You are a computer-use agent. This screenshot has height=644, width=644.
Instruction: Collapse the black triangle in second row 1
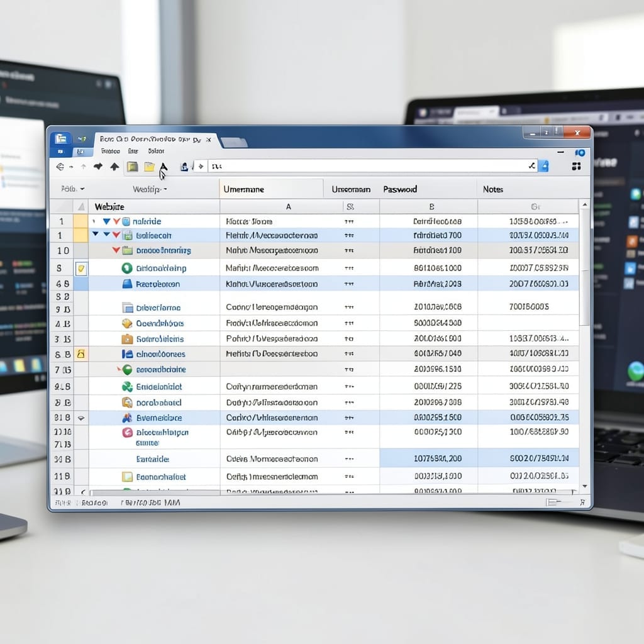click(x=96, y=234)
